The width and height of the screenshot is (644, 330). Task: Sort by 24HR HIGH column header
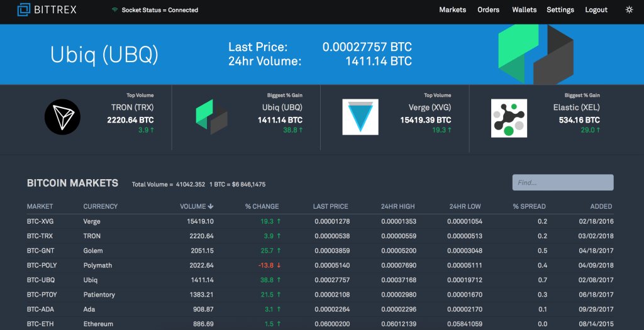pyautogui.click(x=397, y=206)
